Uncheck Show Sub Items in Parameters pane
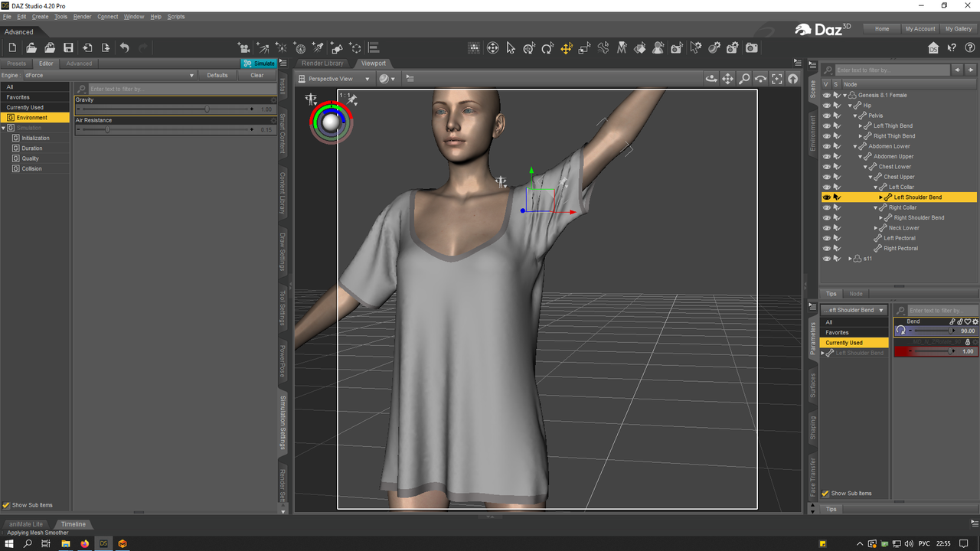Screen dimensions: 980x551 pos(825,494)
